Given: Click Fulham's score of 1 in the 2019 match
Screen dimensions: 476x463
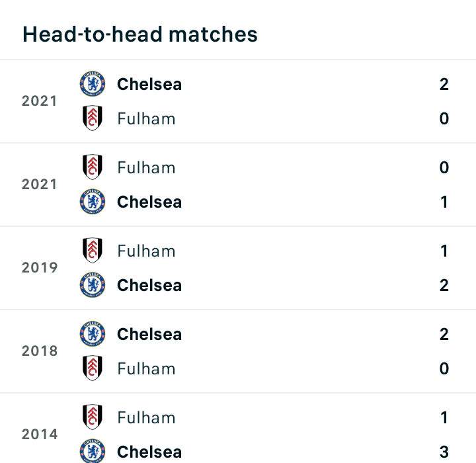Looking at the screenshot, I should 444,251.
